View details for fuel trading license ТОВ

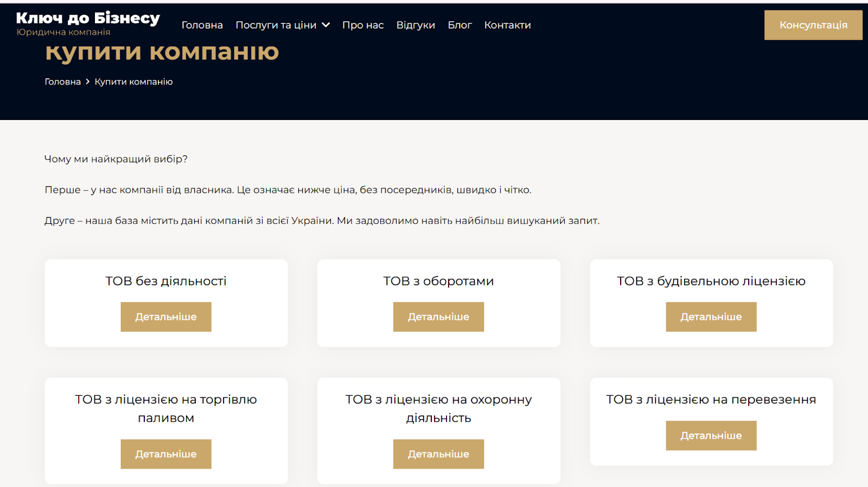(x=166, y=454)
